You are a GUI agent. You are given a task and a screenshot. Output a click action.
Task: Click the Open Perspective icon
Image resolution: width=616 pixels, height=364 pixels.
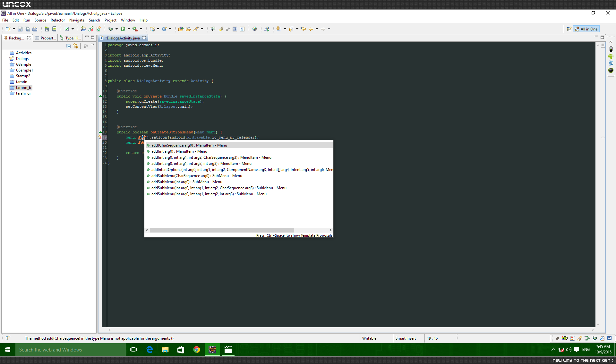[569, 29]
